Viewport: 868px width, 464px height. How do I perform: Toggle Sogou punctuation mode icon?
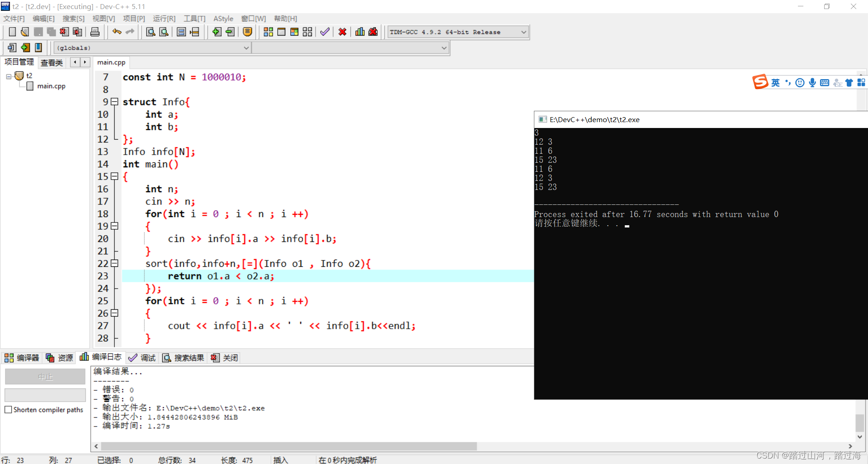point(788,82)
